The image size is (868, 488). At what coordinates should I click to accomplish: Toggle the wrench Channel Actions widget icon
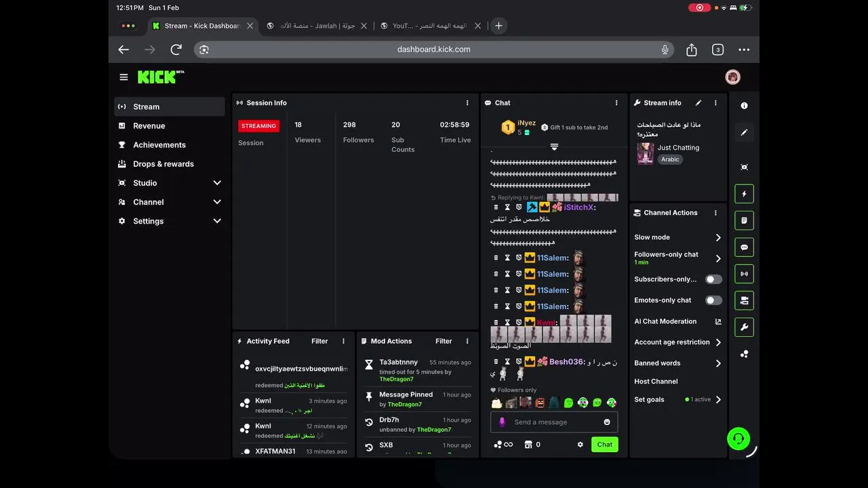pyautogui.click(x=744, y=327)
